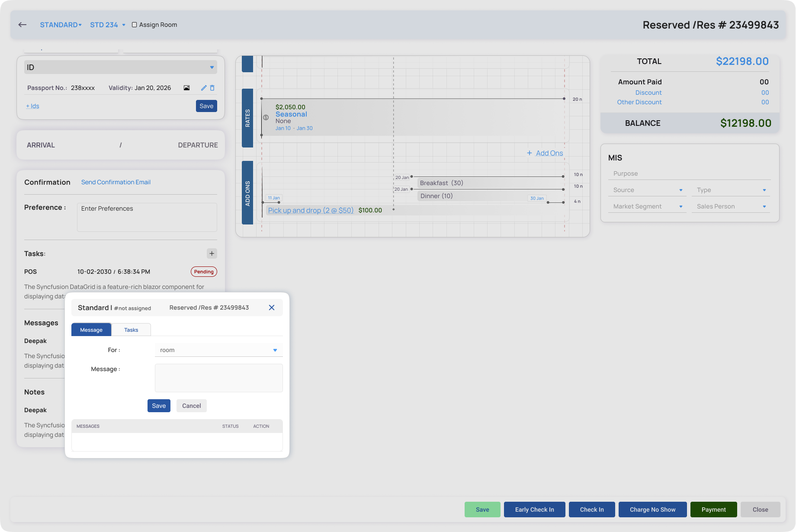Click the plus icon beside Add Ons

click(x=530, y=153)
